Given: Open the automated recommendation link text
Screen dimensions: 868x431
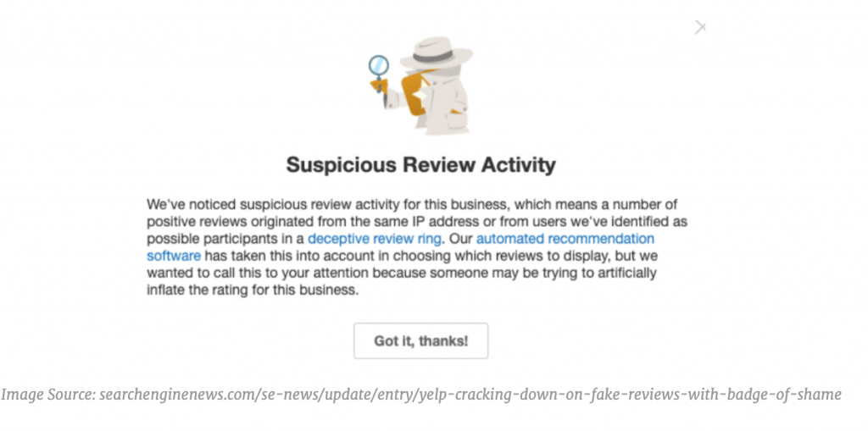Looking at the screenshot, I should click(565, 239).
